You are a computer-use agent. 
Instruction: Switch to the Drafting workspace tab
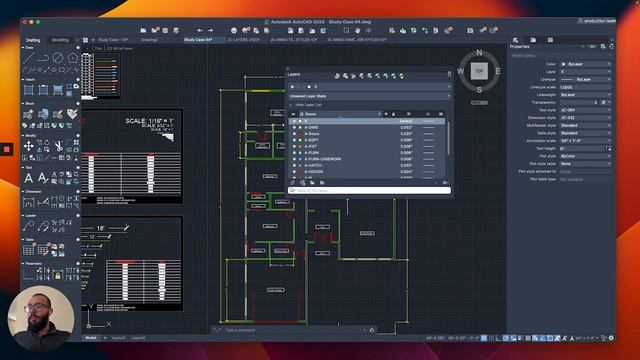(33, 40)
